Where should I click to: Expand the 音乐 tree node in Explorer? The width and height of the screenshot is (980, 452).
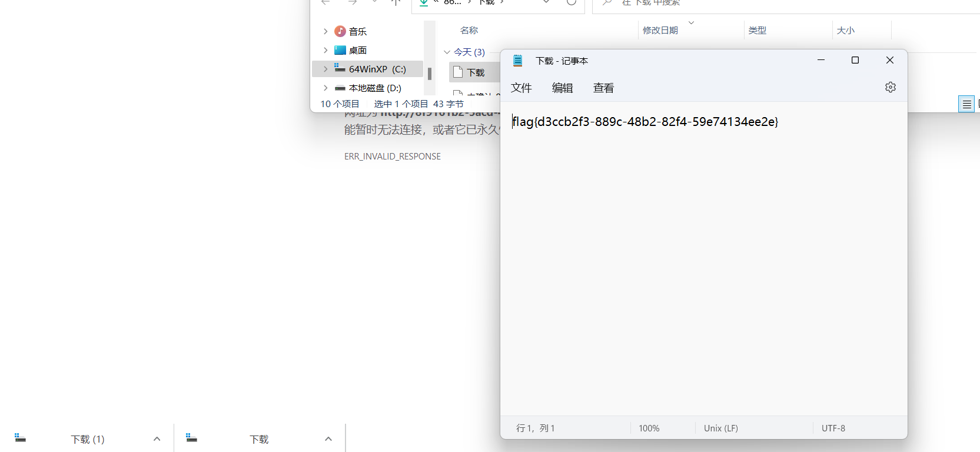point(325,31)
